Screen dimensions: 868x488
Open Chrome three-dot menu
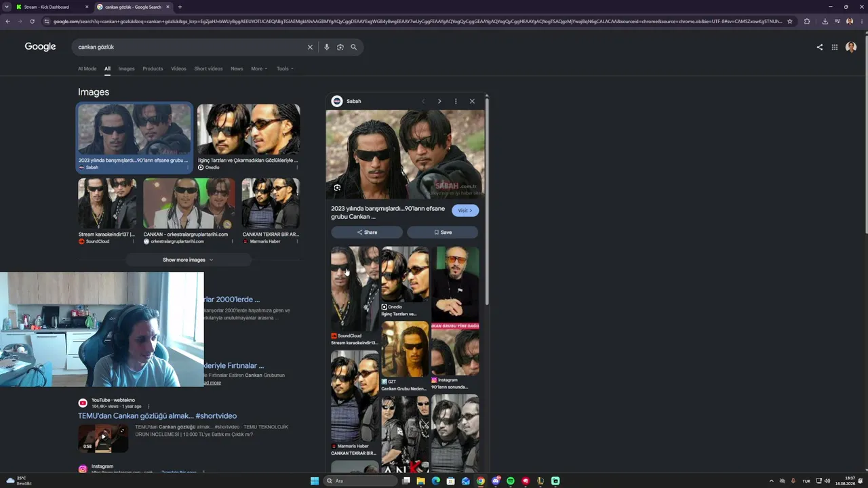[861, 21]
